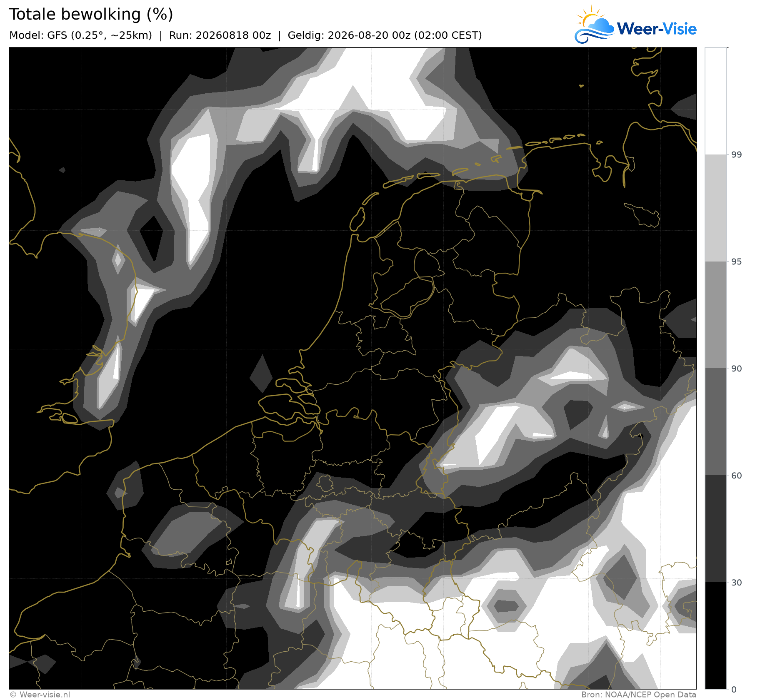Click the '60' tick label on colorbar
The width and height of the screenshot is (760, 700).
pos(737,476)
